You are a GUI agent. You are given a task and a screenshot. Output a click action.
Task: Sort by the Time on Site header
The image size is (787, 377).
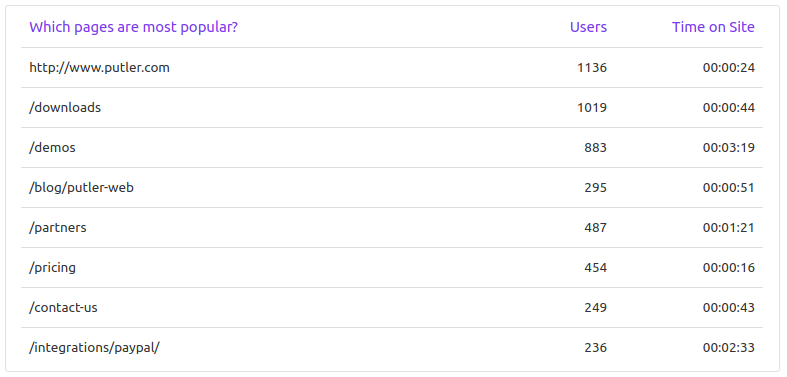click(713, 27)
